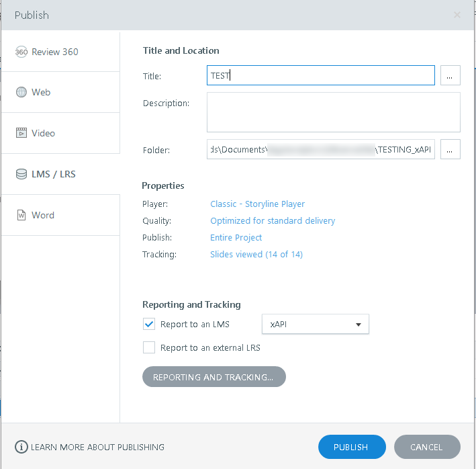Image resolution: width=476 pixels, height=469 pixels.
Task: Enable Report to an external LRS
Action: (x=149, y=347)
